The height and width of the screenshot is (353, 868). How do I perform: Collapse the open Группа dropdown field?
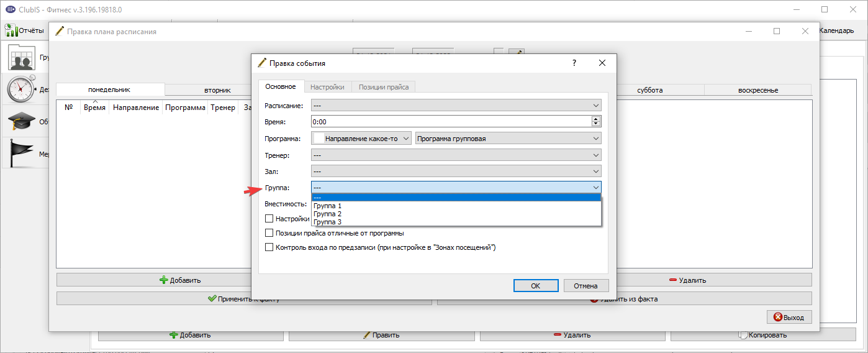pyautogui.click(x=456, y=187)
